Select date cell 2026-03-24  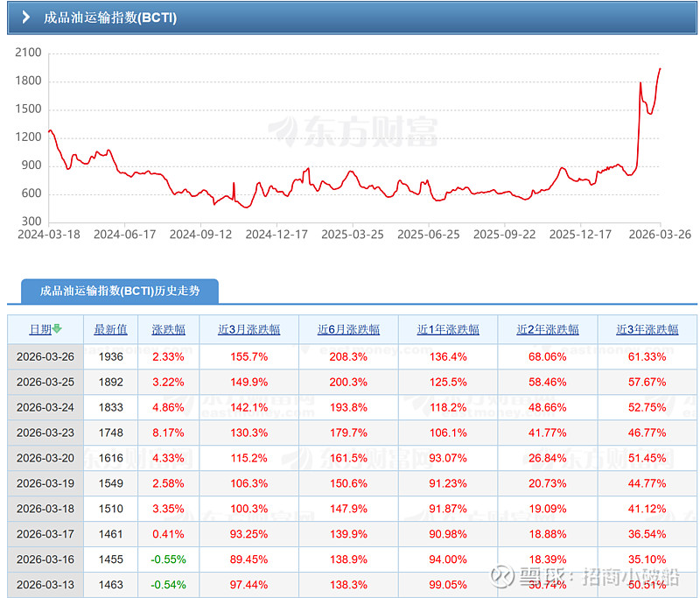coord(45,407)
